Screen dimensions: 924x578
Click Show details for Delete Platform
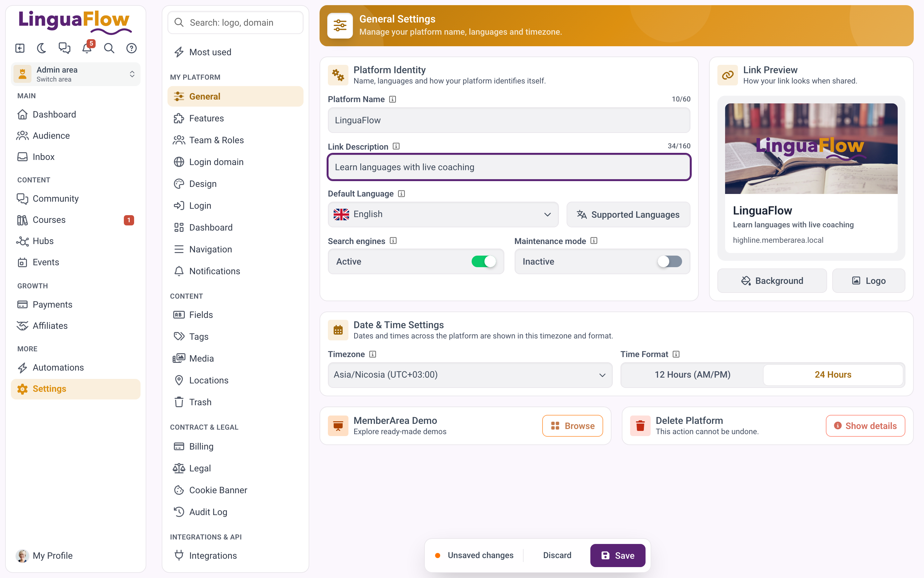pyautogui.click(x=865, y=426)
